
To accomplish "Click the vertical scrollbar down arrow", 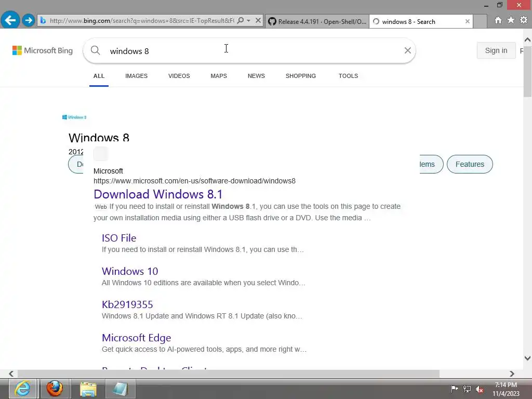I will (527, 358).
